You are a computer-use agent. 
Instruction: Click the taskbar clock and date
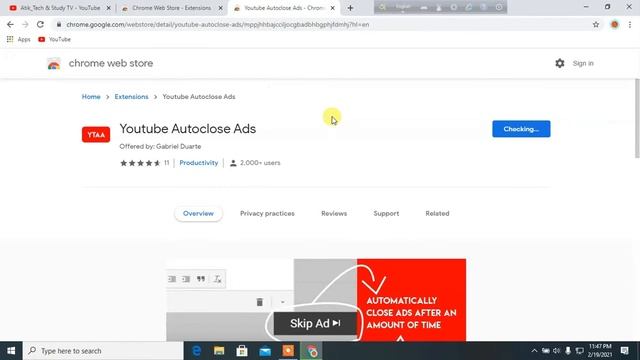[x=600, y=351]
